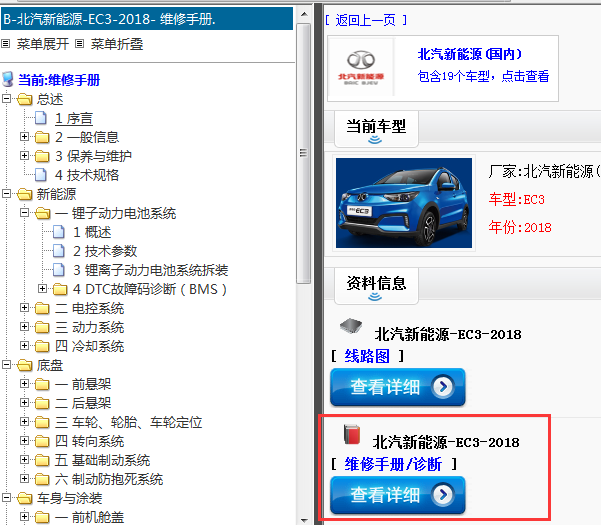This screenshot has width=601, height=525.
Task: Click the page icon beside 1 概述
Action: pyautogui.click(x=59, y=232)
